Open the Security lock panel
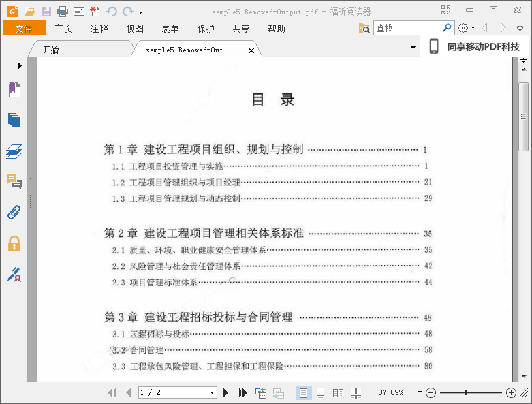The image size is (532, 404). (x=14, y=243)
